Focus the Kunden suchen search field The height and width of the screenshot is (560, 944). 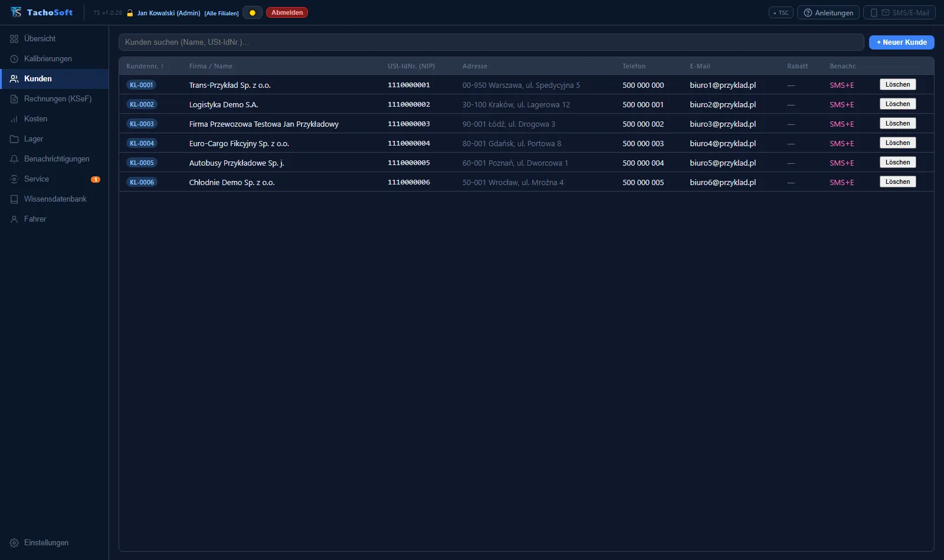(x=491, y=42)
